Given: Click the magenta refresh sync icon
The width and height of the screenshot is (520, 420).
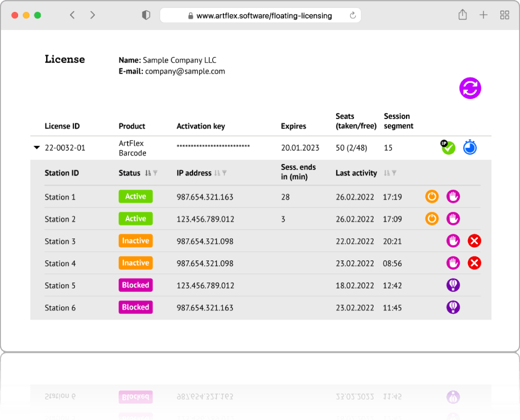Looking at the screenshot, I should pyautogui.click(x=470, y=88).
